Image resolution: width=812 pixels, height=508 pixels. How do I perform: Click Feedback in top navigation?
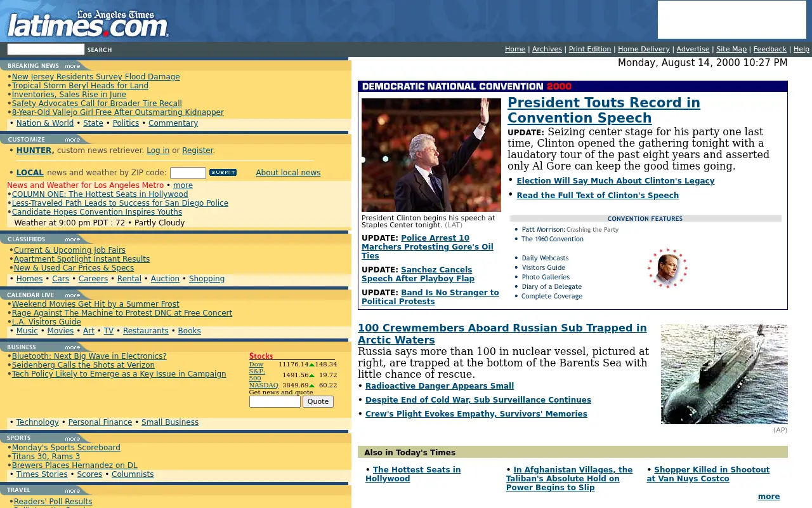click(770, 49)
